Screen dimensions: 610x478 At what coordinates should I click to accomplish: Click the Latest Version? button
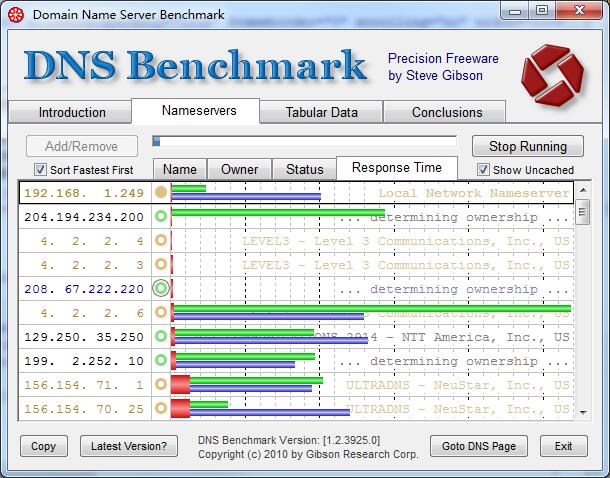(x=130, y=446)
